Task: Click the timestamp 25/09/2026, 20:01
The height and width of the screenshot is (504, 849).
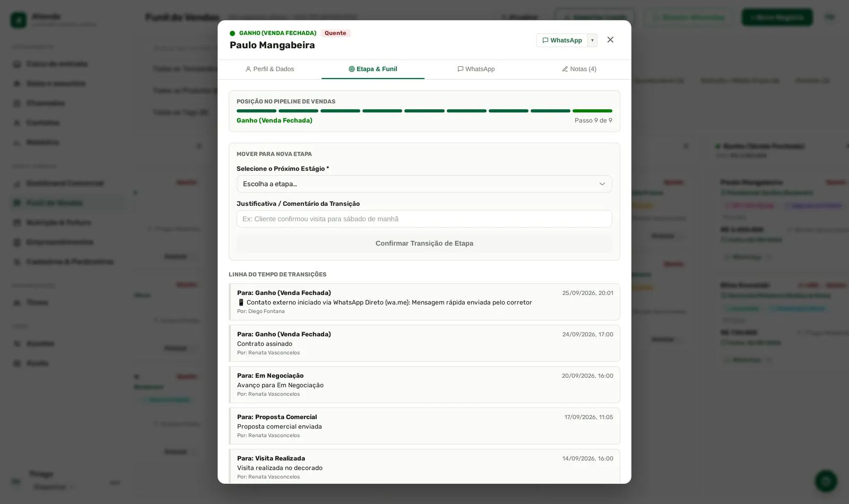Action: pos(588,293)
